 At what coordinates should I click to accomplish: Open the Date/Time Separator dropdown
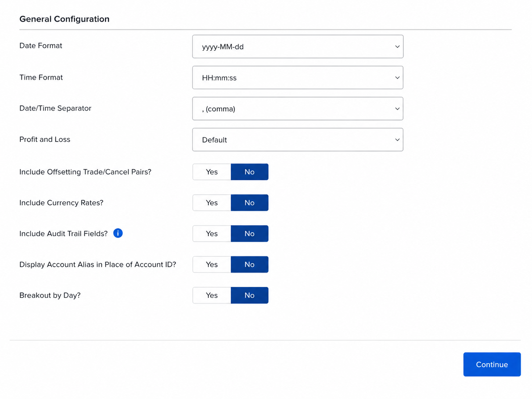tap(298, 109)
